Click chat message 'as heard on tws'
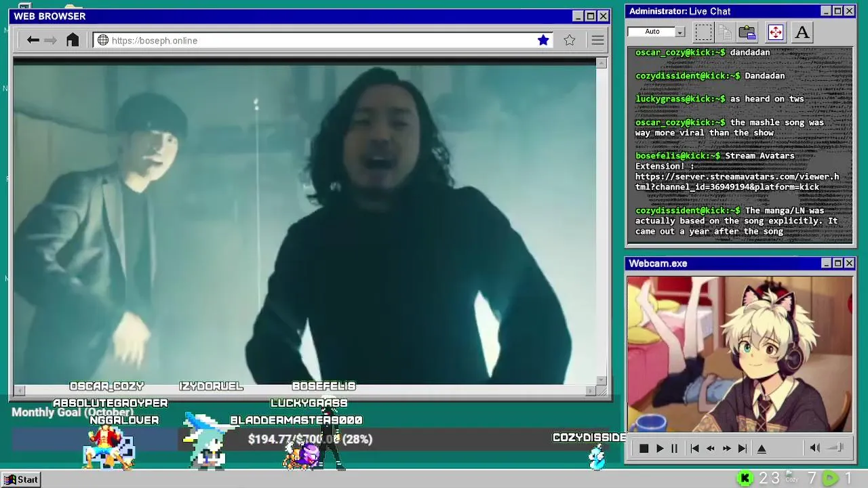868x488 pixels. click(x=767, y=99)
